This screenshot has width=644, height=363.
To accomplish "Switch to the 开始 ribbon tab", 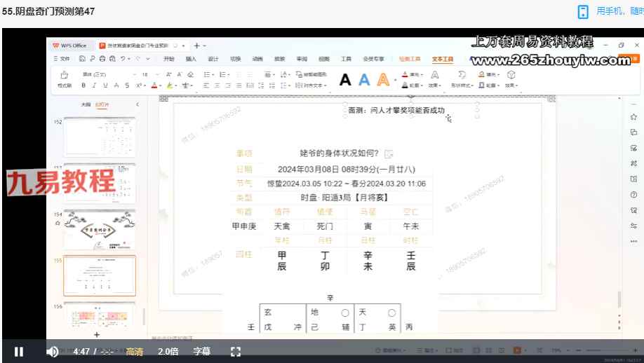I will tap(169, 59).
